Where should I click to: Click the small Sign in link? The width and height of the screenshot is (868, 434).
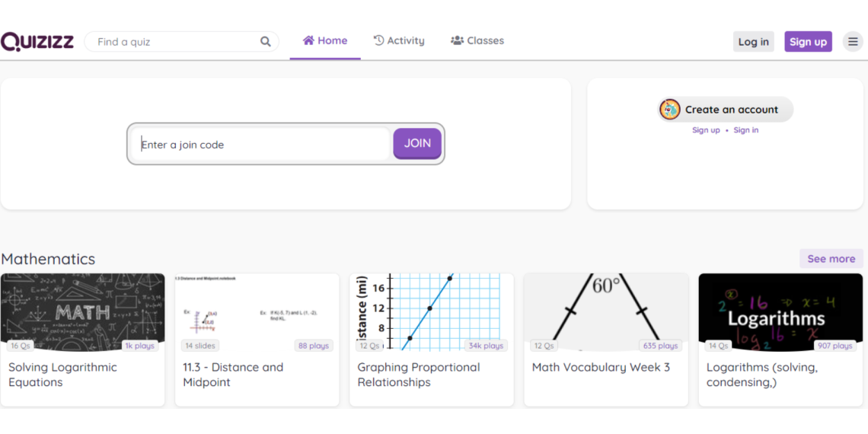745,130
